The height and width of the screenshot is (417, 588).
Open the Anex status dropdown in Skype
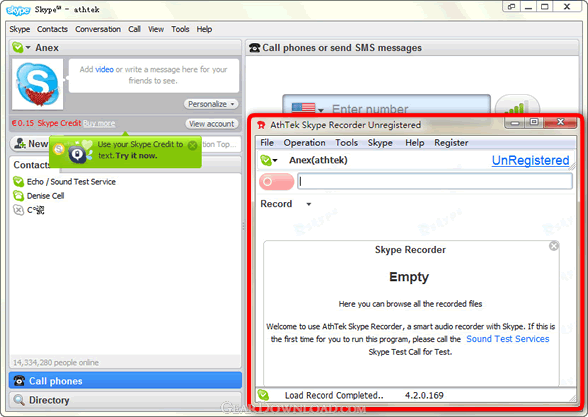[21, 48]
